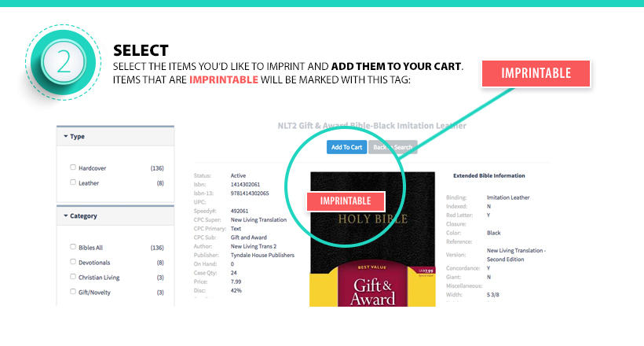Select the Christian Living checkbox
This screenshot has height=346, width=644.
tap(73, 277)
